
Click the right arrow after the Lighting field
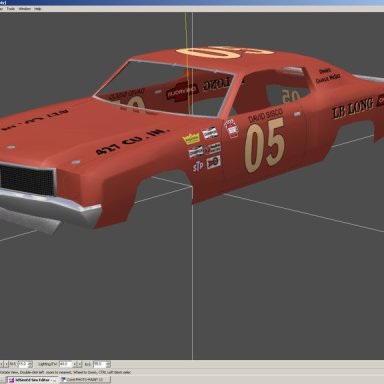click(x=80, y=364)
